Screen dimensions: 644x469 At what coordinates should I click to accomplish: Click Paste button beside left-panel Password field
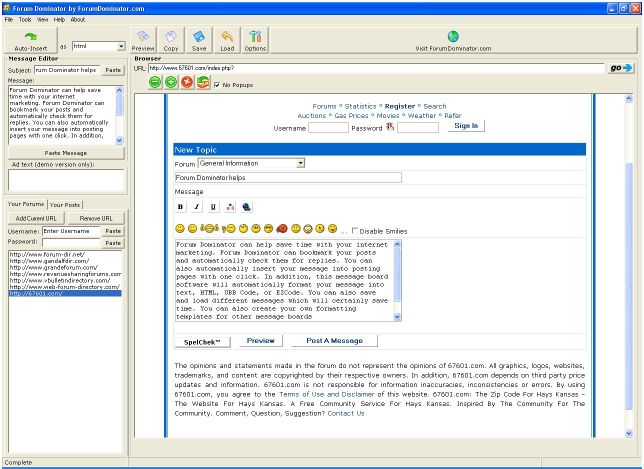pyautogui.click(x=113, y=243)
